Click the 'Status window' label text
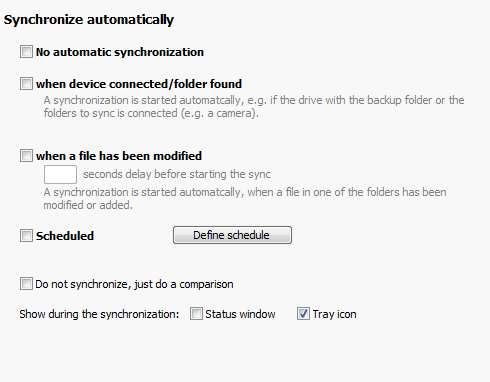 pyautogui.click(x=240, y=314)
